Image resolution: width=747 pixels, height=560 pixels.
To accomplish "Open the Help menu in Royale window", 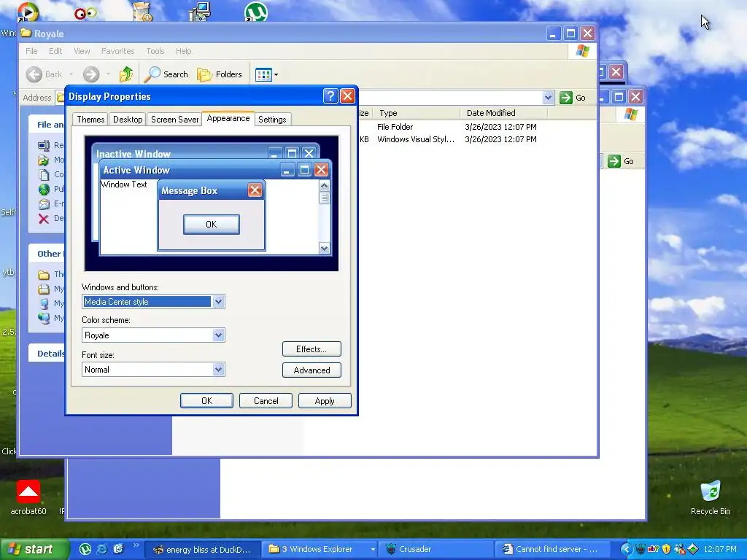I will (183, 51).
